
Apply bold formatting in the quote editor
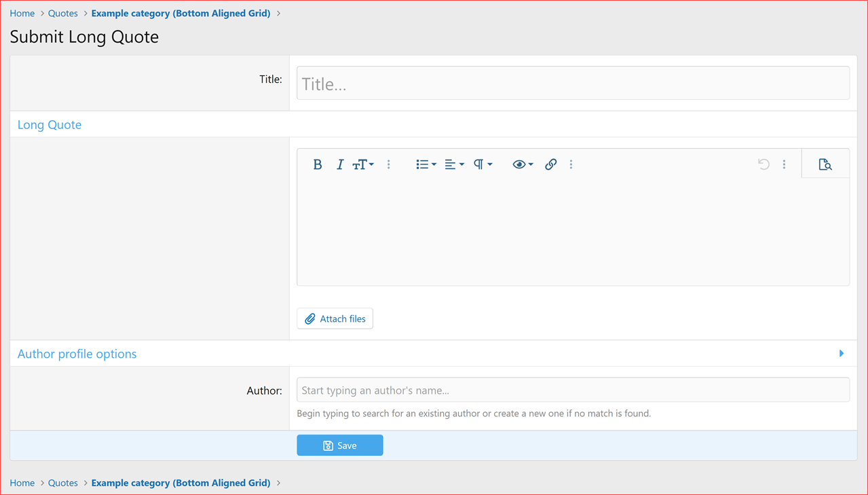[x=317, y=164]
